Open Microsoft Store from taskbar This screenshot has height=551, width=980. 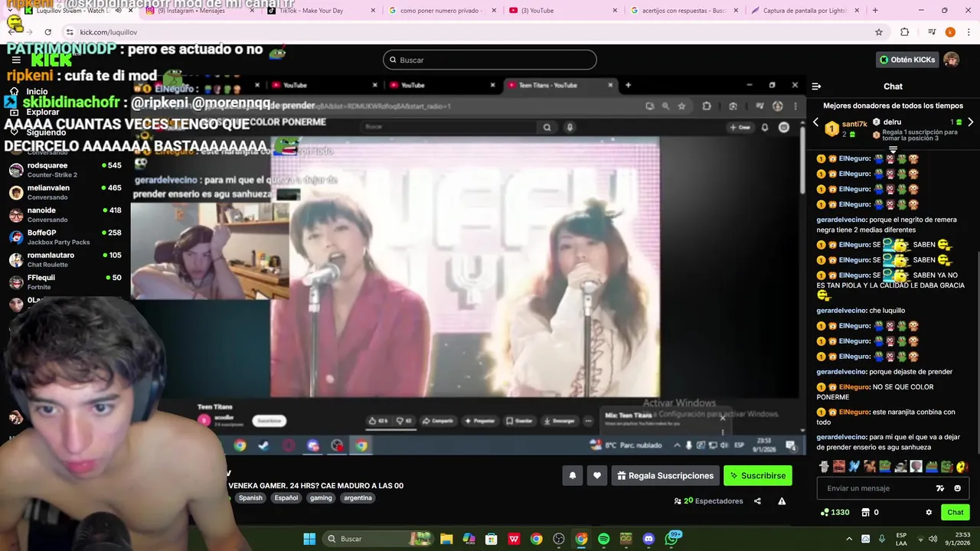pyautogui.click(x=492, y=539)
